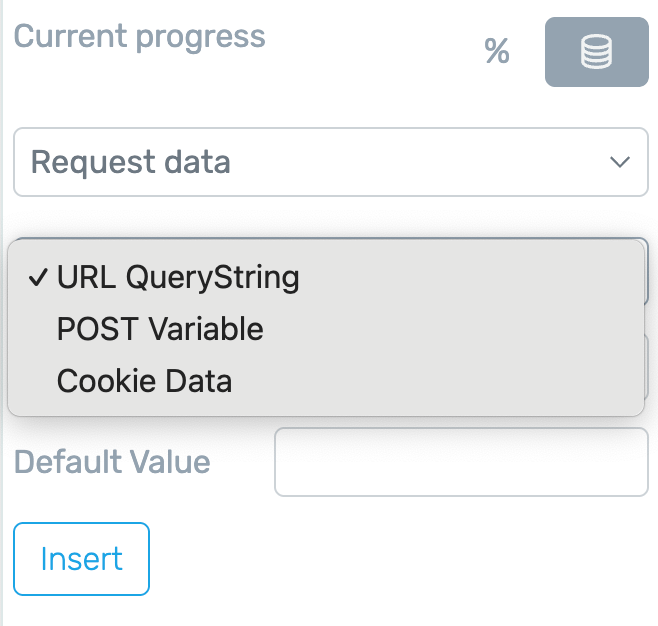This screenshot has height=626, width=658.
Task: Click the checkmark beside URL QueryString
Action: point(38,277)
